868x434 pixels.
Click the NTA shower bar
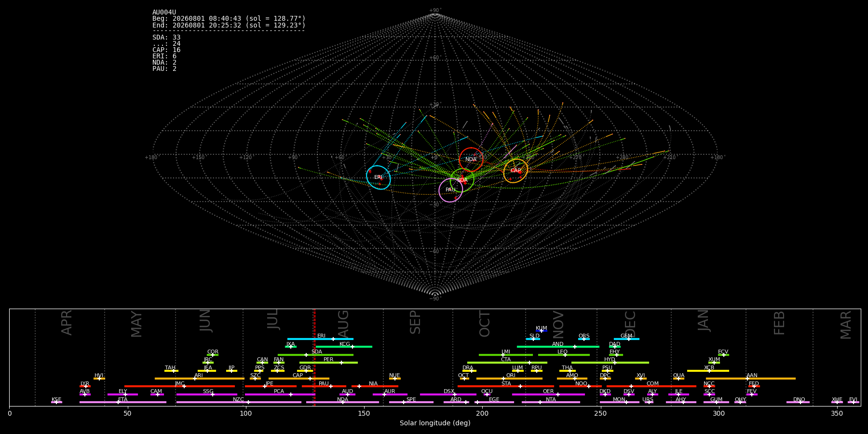click(x=551, y=402)
